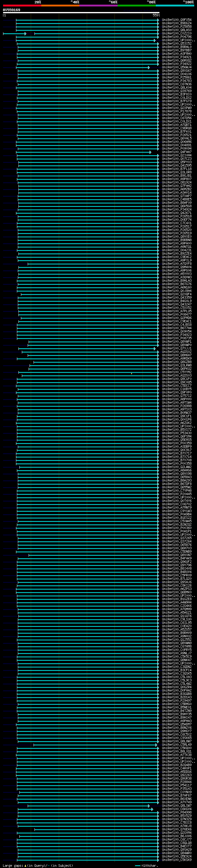
Task: Click the cyan ~100% identity legend bar
Action: (x=175, y=6)
